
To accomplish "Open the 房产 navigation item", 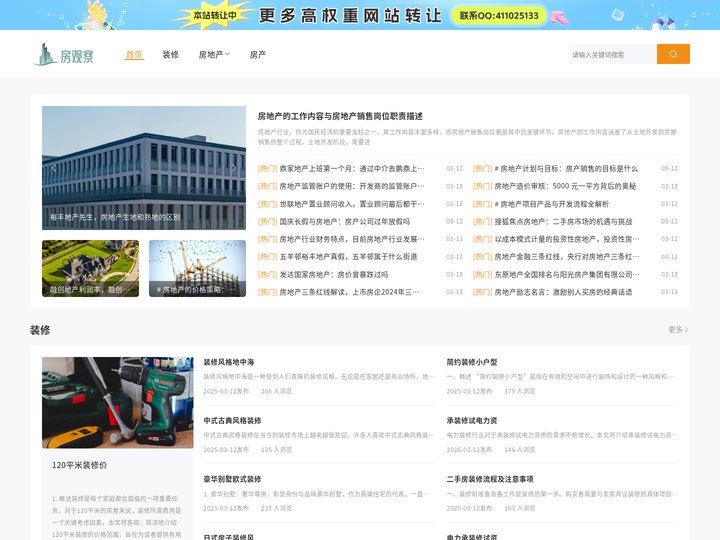I will (x=258, y=55).
